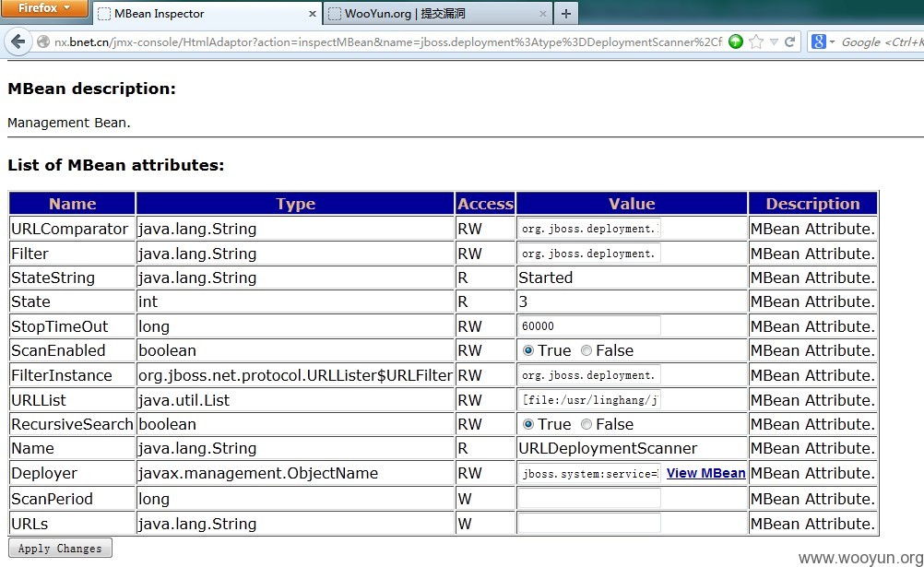924x567 pixels.
Task: Click the Apply Changes button
Action: pos(60,549)
